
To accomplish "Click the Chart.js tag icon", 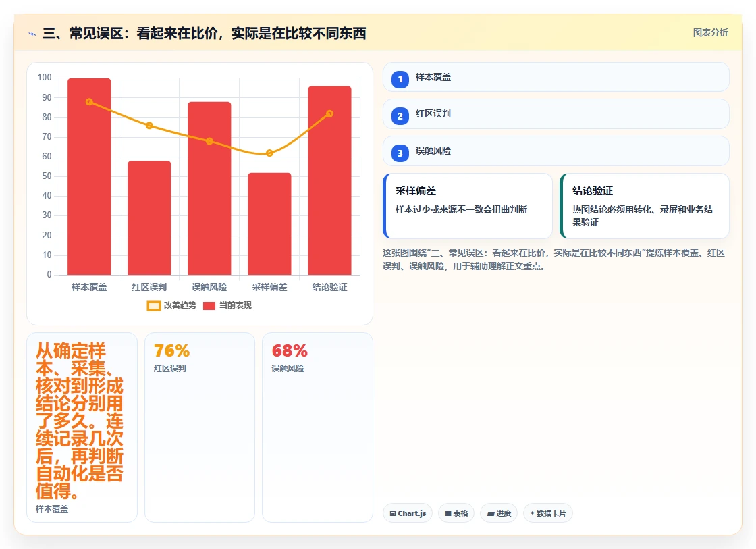I will (393, 513).
